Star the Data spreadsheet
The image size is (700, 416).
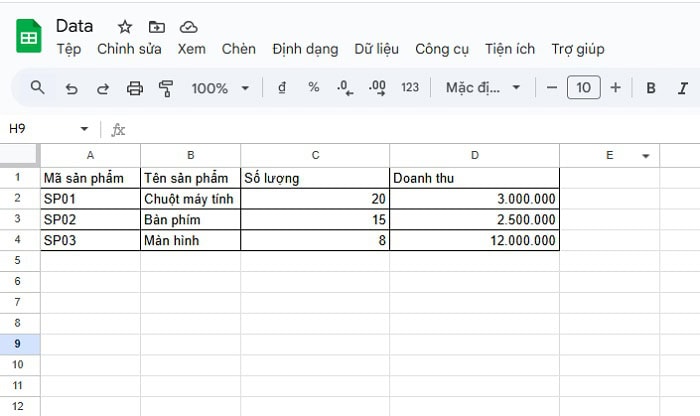tap(125, 27)
